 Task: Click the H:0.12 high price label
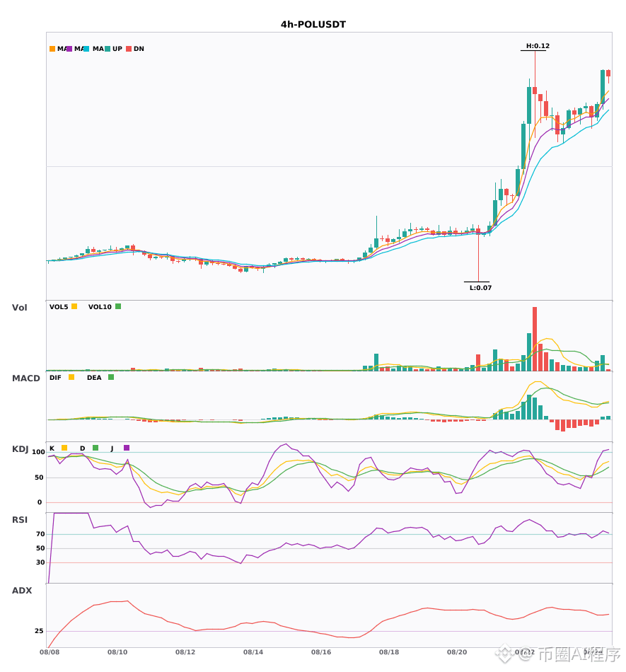click(x=538, y=46)
